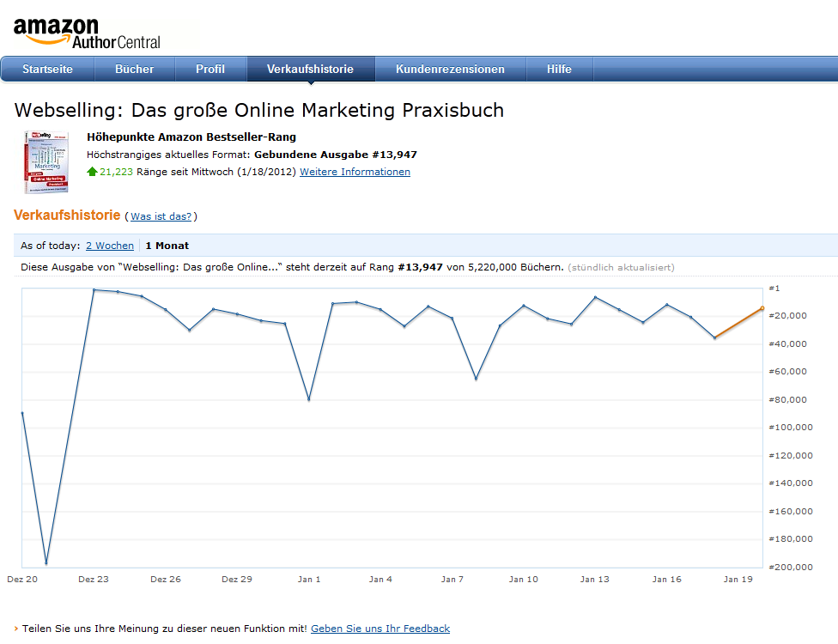Screen dimensions: 838x644
Task: Click the green rank-up arrow icon
Action: [92, 172]
